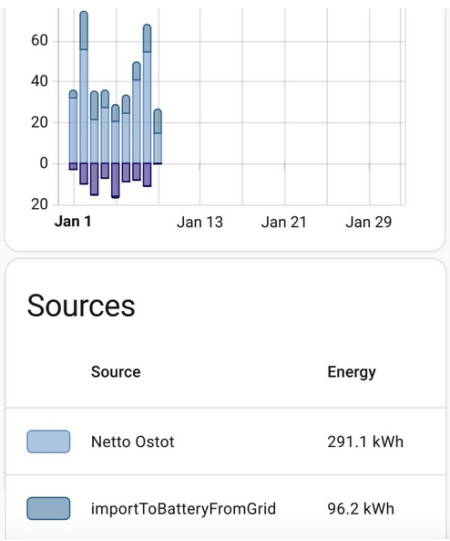Viewport: 450px width, 541px height.
Task: Click the Jan 1 axis label
Action: click(73, 222)
